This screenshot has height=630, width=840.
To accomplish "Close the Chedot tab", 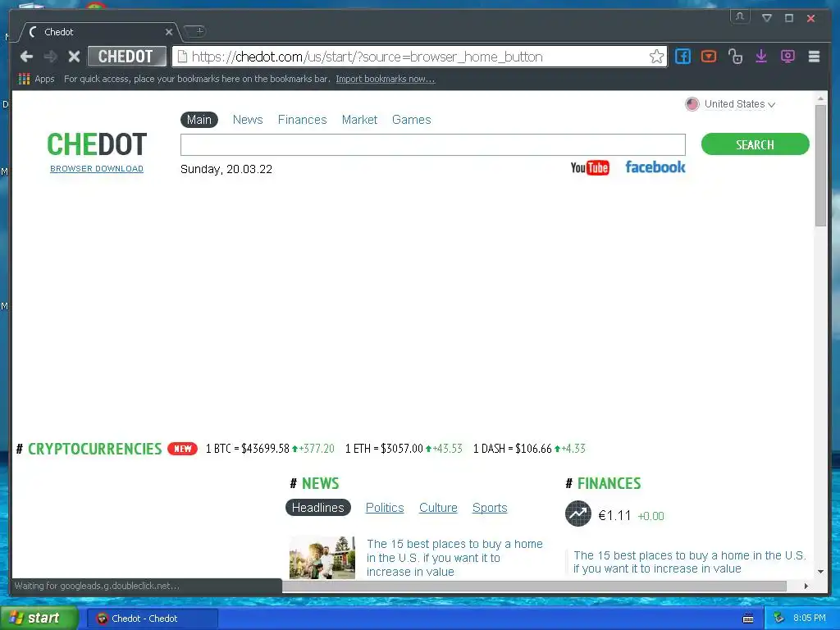I will click(x=169, y=32).
